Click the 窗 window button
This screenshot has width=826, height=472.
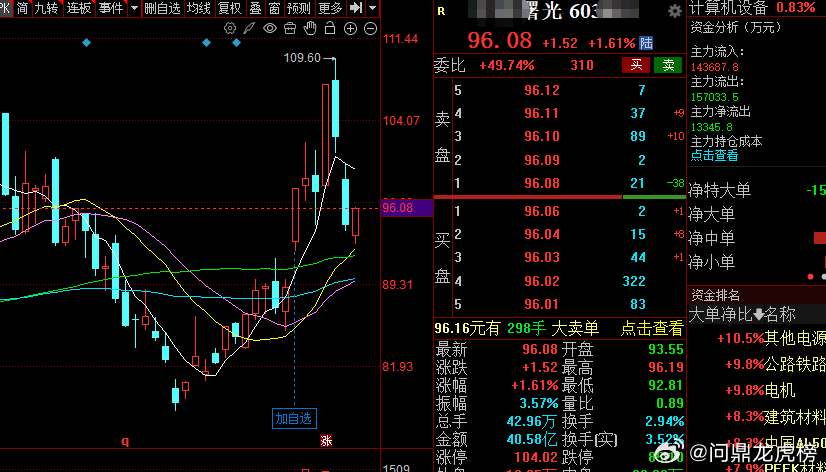click(274, 8)
